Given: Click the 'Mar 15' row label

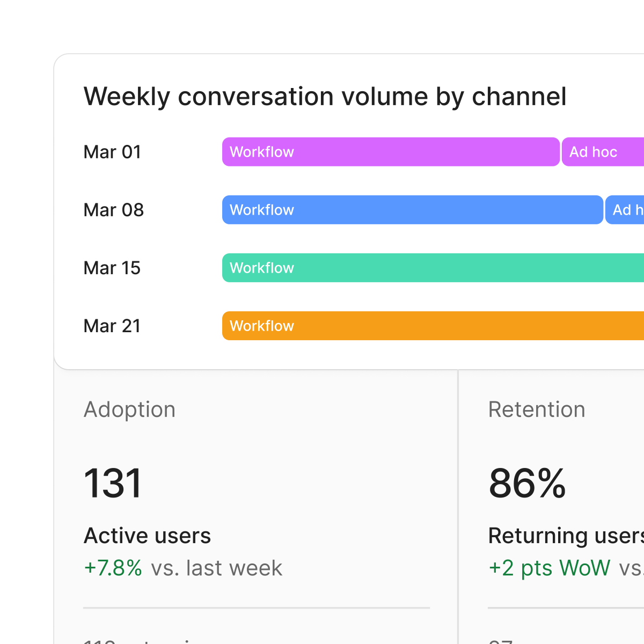Looking at the screenshot, I should (112, 268).
